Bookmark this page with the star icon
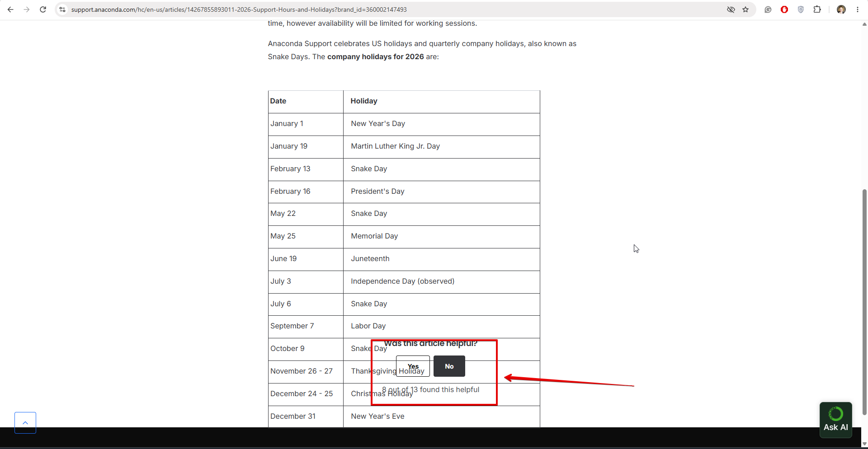 pos(745,9)
